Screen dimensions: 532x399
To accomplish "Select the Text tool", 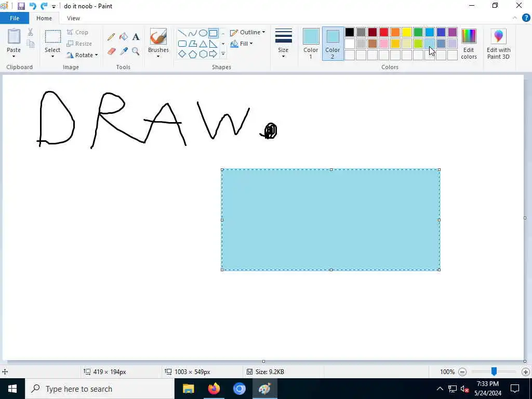I will click(x=136, y=37).
